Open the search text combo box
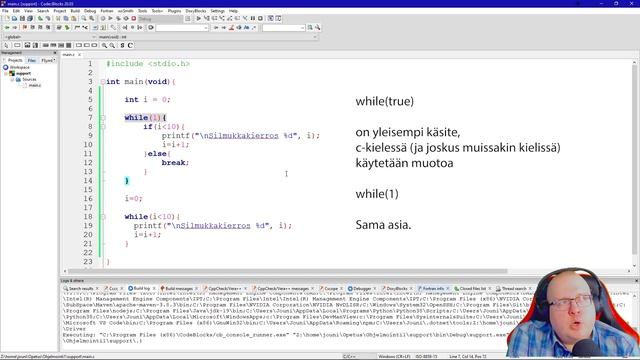This screenshot has height=360, width=640. tap(182, 27)
